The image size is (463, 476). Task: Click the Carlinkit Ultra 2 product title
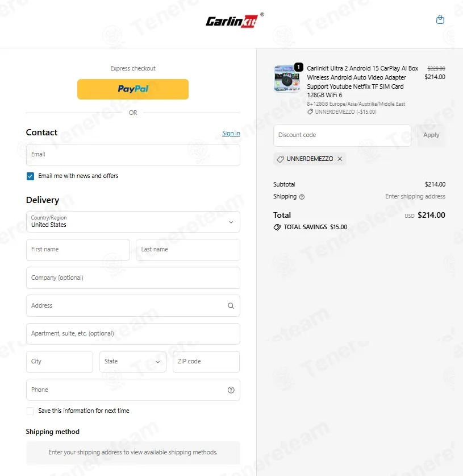click(362, 82)
